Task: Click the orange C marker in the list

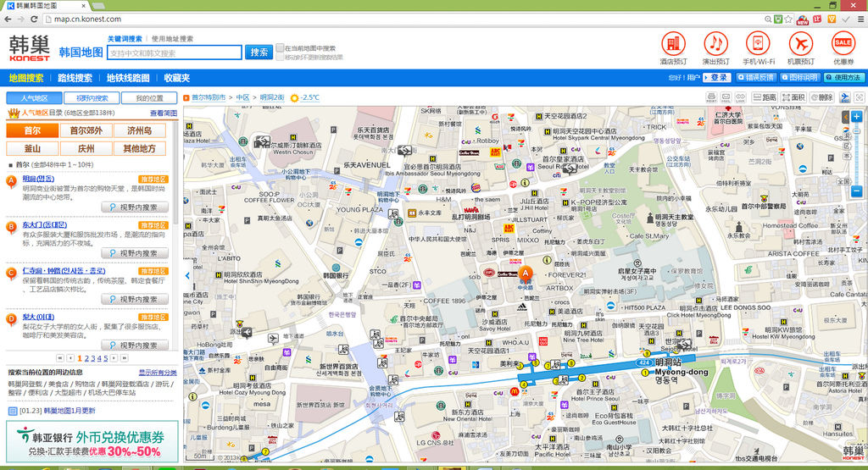Action: [11, 273]
